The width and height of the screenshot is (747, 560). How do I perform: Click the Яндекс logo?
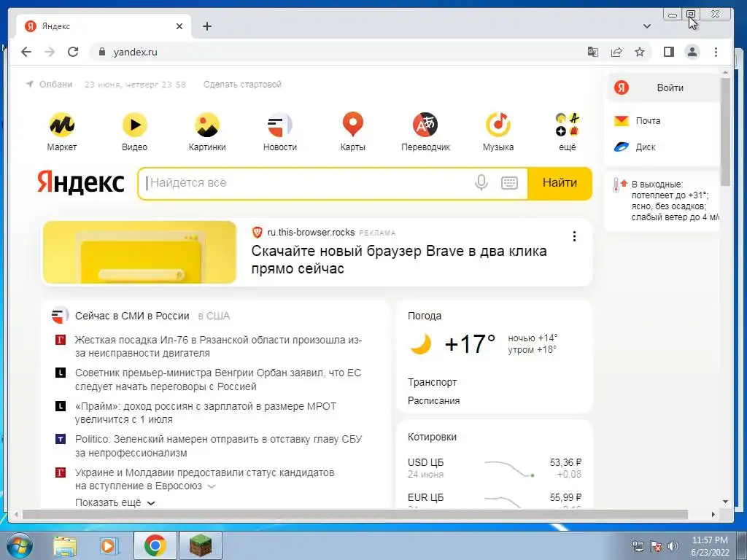[x=81, y=182]
